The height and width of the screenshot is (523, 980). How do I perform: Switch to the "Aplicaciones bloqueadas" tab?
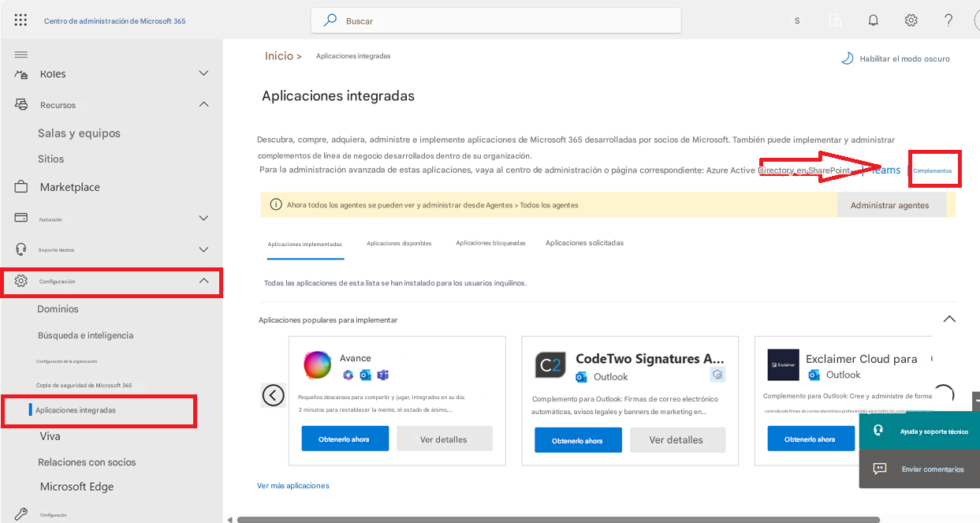(x=490, y=243)
